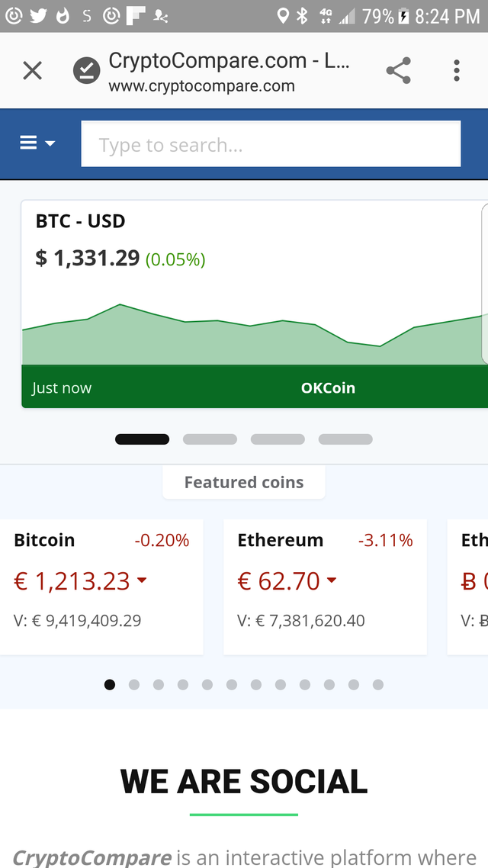The image size is (488, 868).
Task: Tap the site security info icon
Action: tap(87, 70)
